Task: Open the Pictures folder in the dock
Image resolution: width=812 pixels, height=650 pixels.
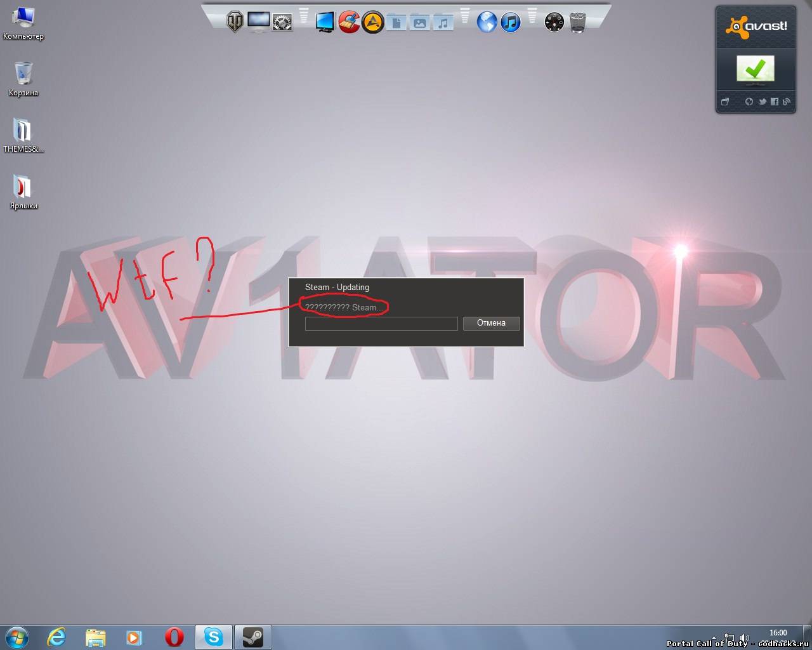Action: [x=419, y=23]
